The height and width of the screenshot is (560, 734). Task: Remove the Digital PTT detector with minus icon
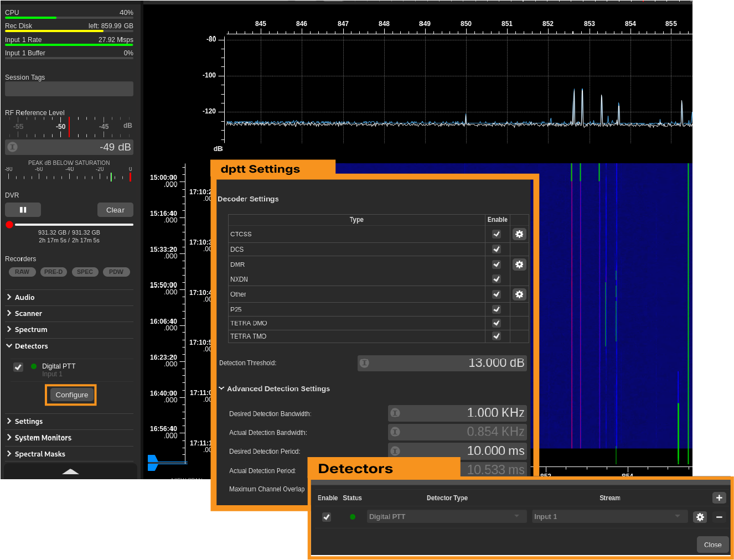(719, 517)
